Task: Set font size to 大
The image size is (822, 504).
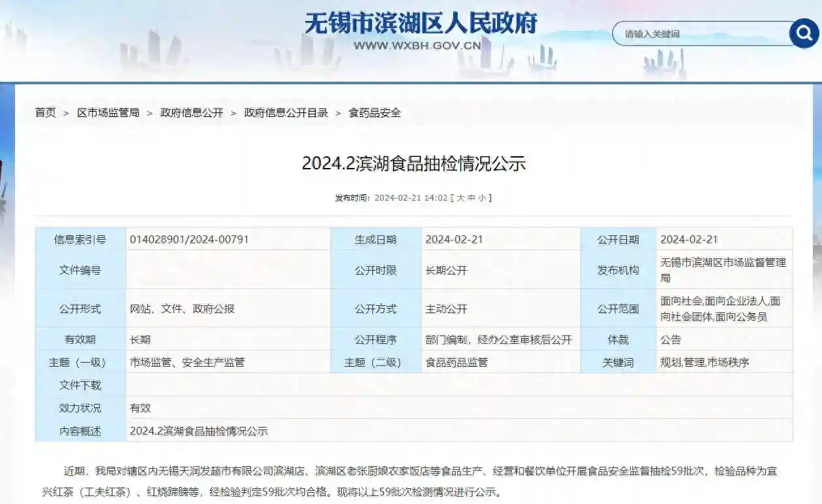Action: (x=460, y=197)
